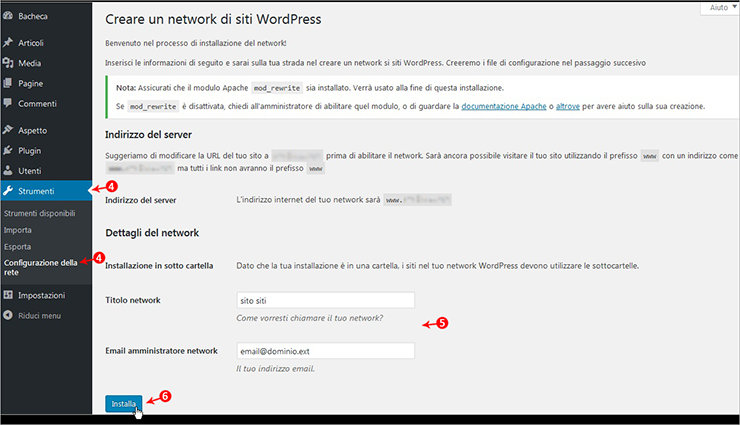The width and height of the screenshot is (740, 425).
Task: Click the Plugin plug icon
Action: [x=8, y=150]
